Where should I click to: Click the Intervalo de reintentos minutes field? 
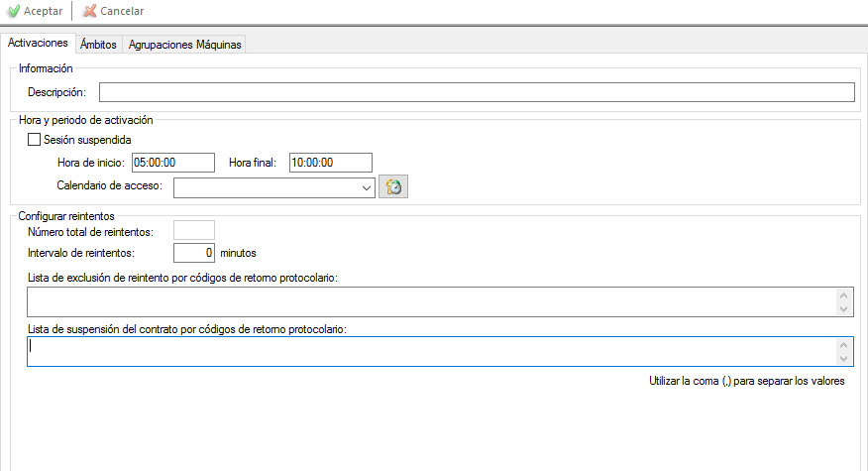pos(193,253)
